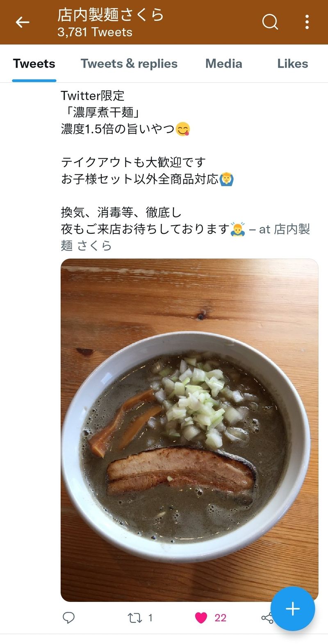328x644 pixels.
Task: Toggle the pink heart like button
Action: click(x=201, y=617)
